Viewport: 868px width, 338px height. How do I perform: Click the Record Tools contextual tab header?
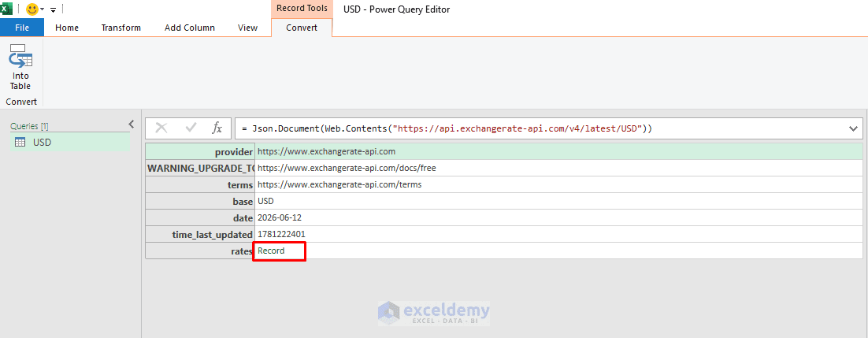pyautogui.click(x=302, y=9)
